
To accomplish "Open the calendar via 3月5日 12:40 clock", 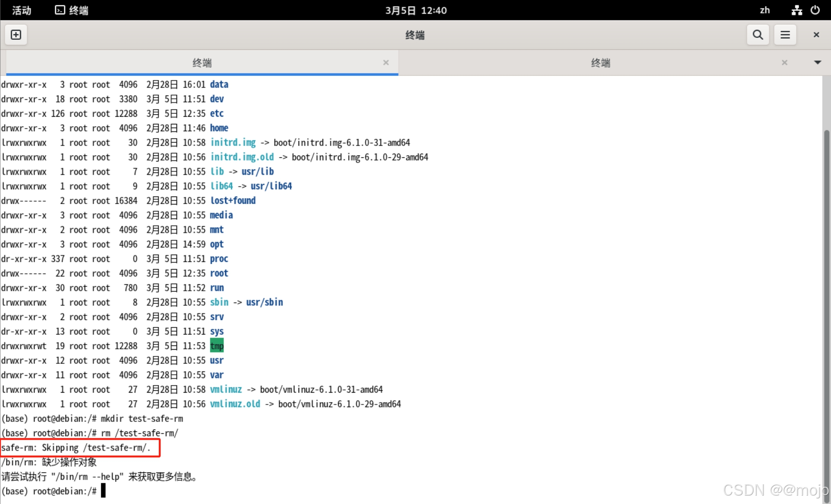I will click(415, 10).
